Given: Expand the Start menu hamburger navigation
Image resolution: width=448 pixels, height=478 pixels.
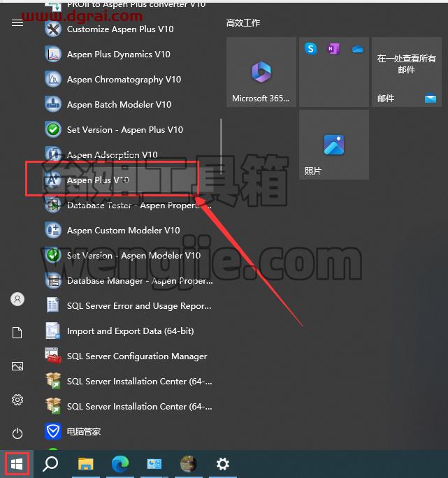Looking at the screenshot, I should click(x=17, y=22).
